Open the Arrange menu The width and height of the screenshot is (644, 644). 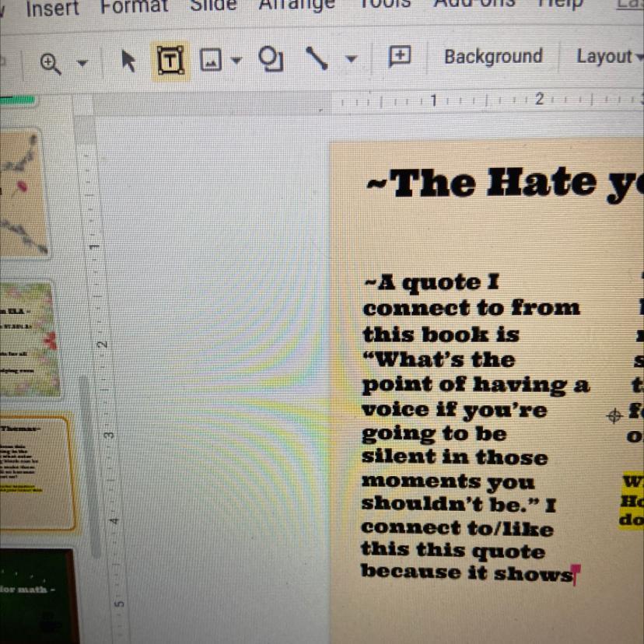click(x=297, y=4)
